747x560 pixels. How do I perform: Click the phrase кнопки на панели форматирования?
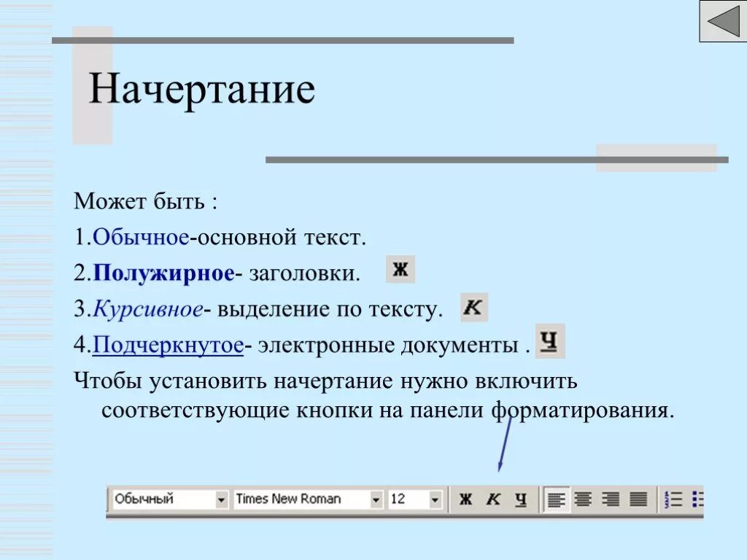(x=485, y=411)
